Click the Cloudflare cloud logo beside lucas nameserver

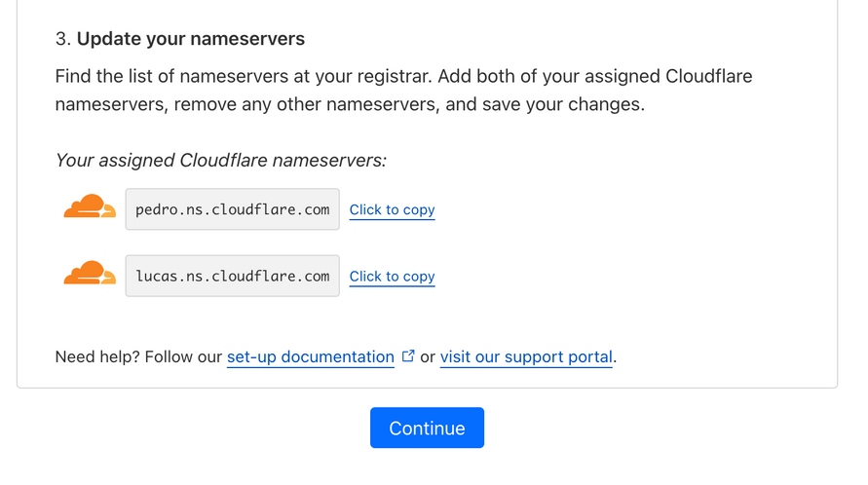point(90,275)
